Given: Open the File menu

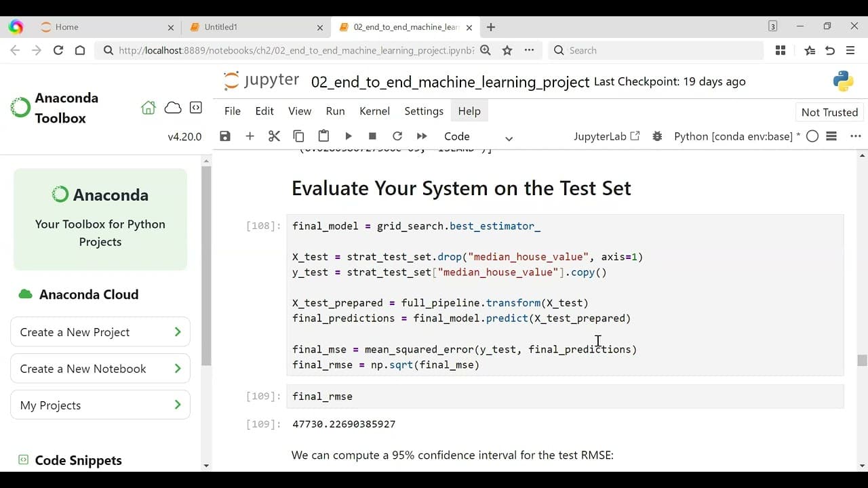Looking at the screenshot, I should pos(233,111).
